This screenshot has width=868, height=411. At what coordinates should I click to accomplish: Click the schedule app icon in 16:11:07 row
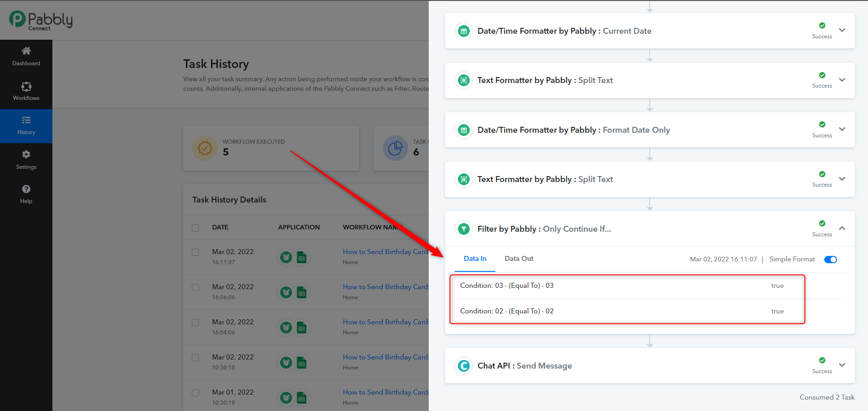[286, 257]
